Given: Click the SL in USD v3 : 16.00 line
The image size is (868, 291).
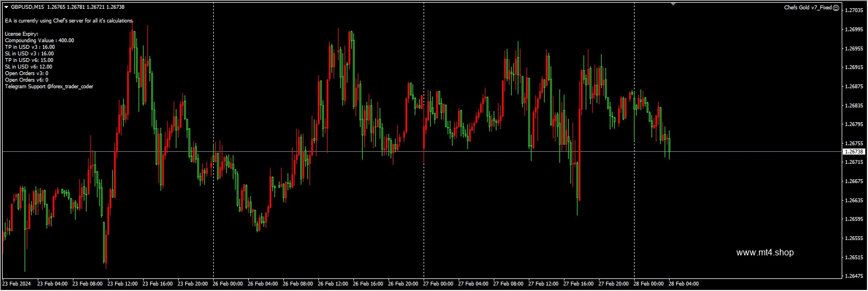Looking at the screenshot, I should tap(29, 54).
